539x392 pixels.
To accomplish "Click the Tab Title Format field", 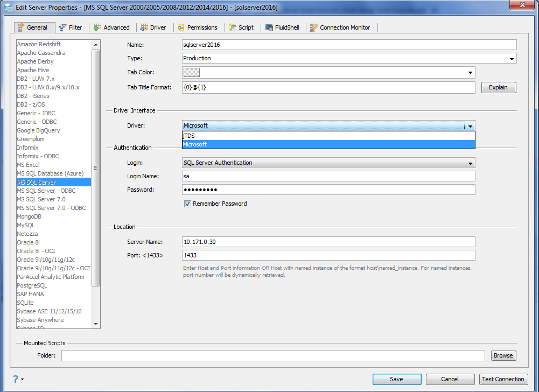I will 328,87.
